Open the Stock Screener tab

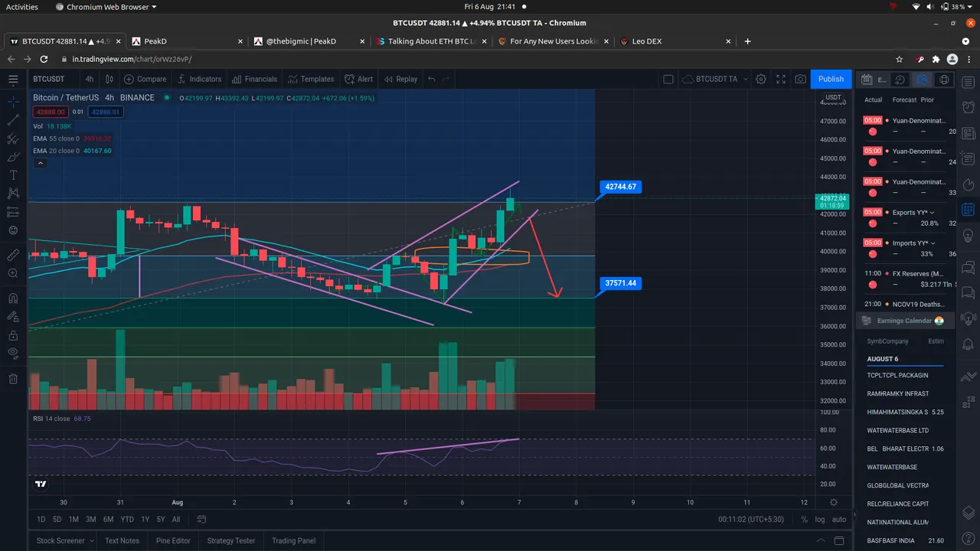(61, 540)
